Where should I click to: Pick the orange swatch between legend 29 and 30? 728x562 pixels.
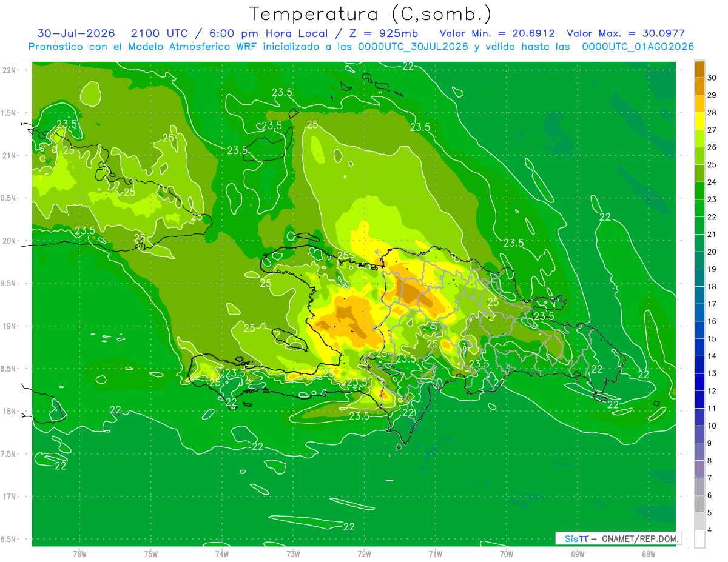pyautogui.click(x=699, y=87)
